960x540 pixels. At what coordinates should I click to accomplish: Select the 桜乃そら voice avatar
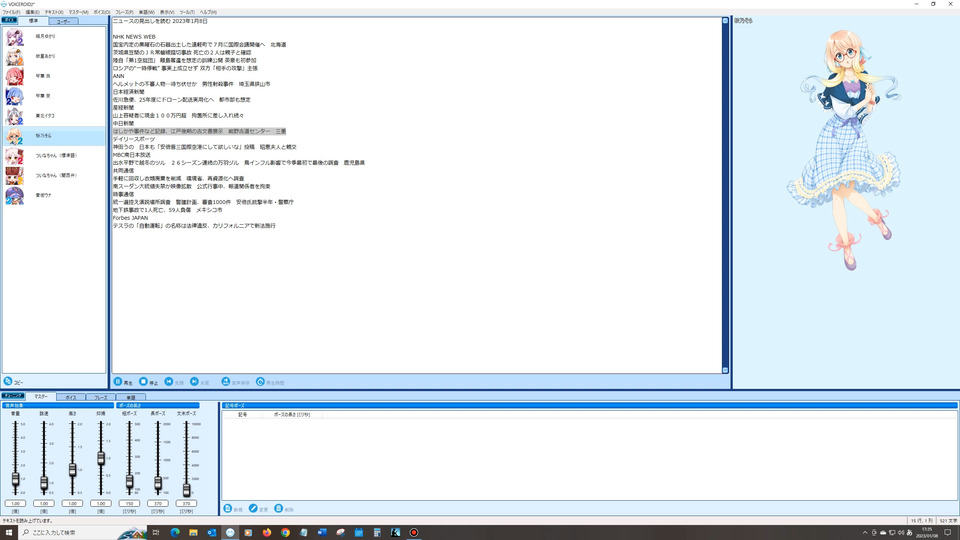(x=15, y=135)
